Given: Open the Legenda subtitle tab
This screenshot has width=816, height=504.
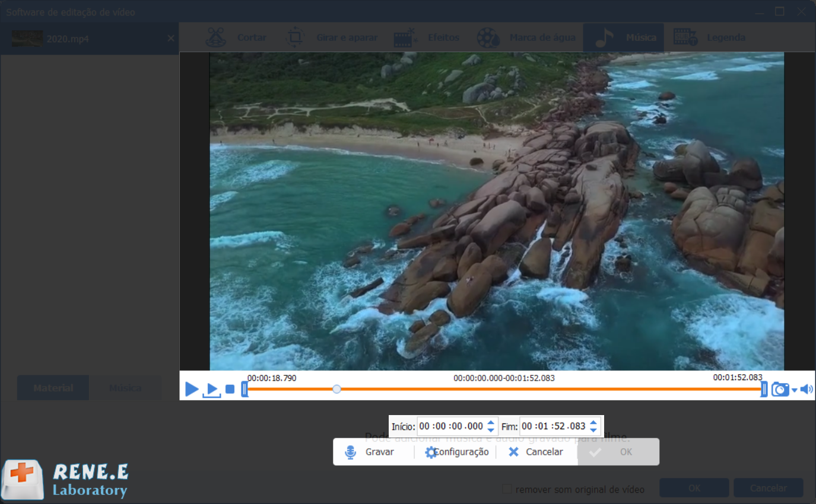Looking at the screenshot, I should pos(710,37).
